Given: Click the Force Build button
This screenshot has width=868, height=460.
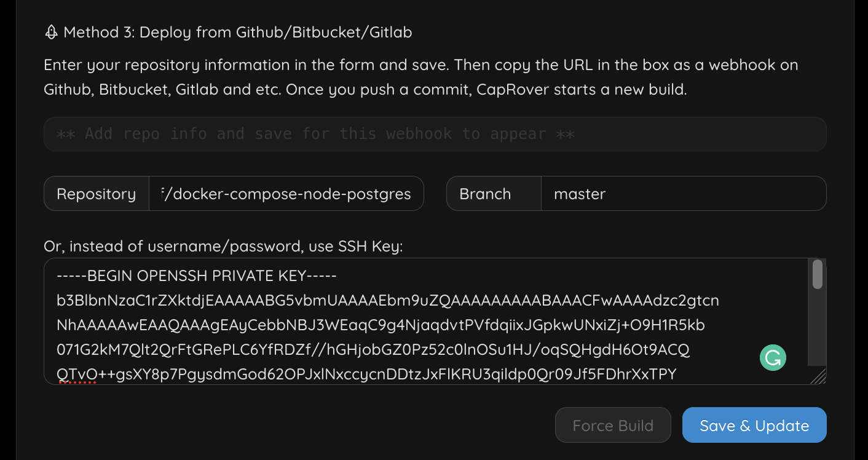Looking at the screenshot, I should [612, 424].
